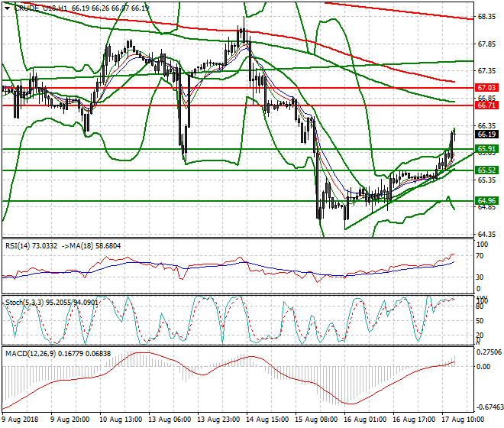The image size is (504, 428).
Task: Select the 16 Aug 17:00 time label
Action: tap(414, 420)
